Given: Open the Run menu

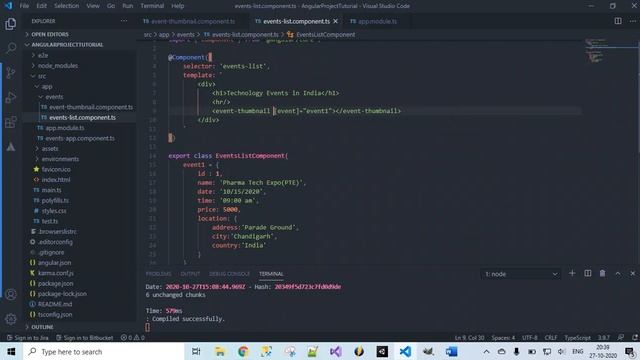Looking at the screenshot, I should tap(128, 6).
